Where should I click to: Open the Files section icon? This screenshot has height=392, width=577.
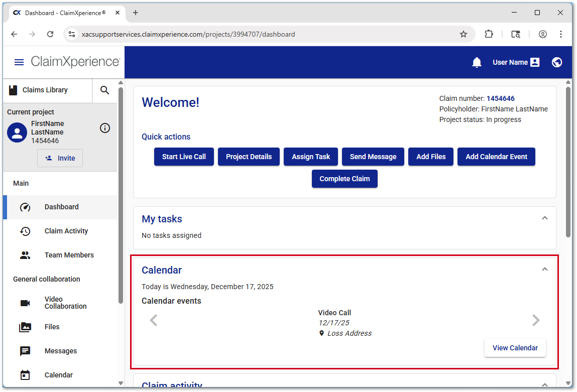[x=26, y=327]
